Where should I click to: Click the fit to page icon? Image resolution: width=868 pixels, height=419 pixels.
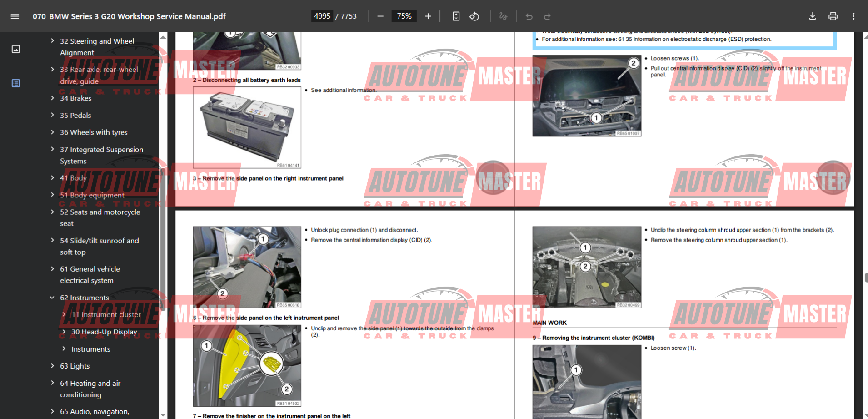[x=456, y=16]
